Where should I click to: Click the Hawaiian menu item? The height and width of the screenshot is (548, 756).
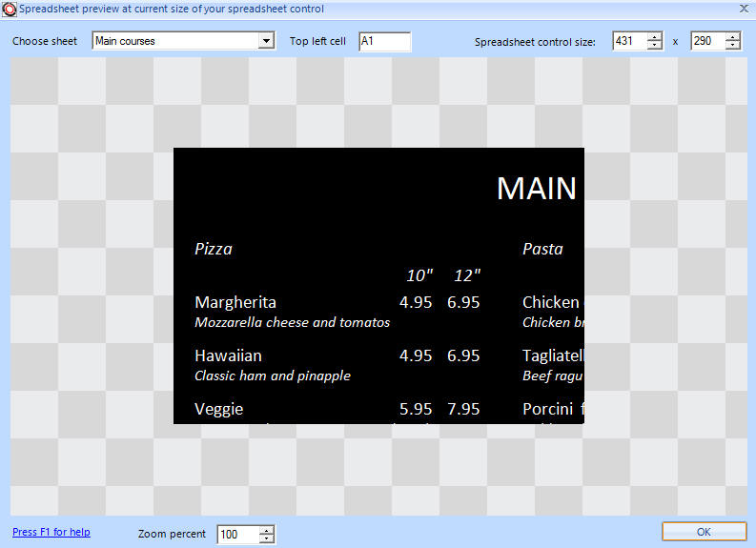(x=228, y=355)
